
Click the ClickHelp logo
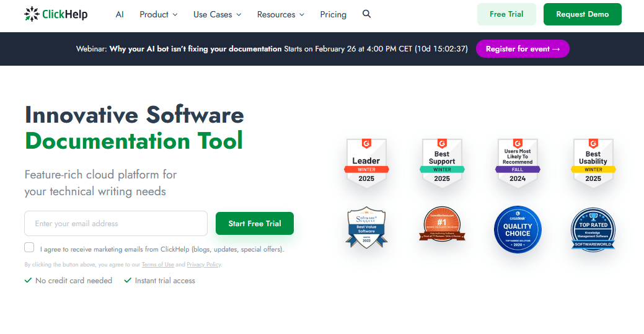tap(56, 14)
